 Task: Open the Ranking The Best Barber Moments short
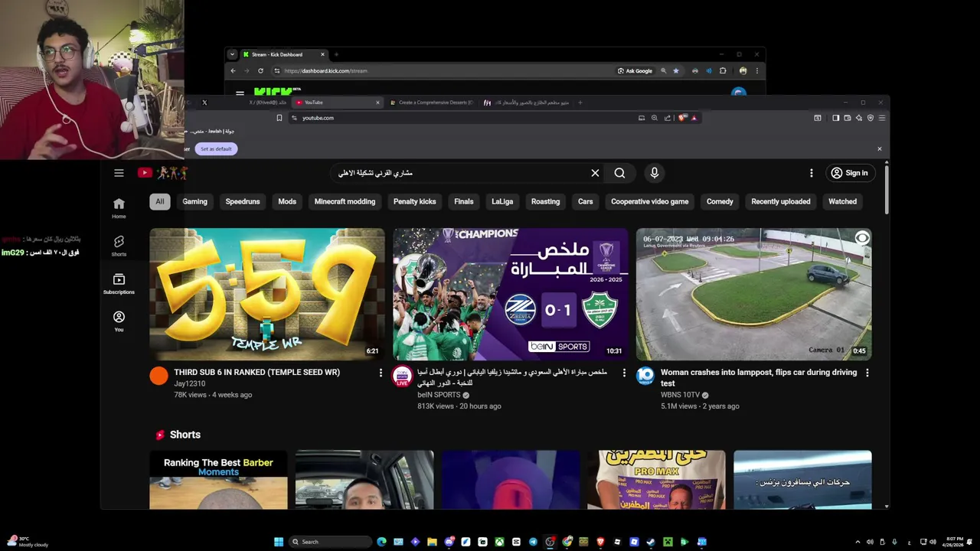(x=218, y=480)
